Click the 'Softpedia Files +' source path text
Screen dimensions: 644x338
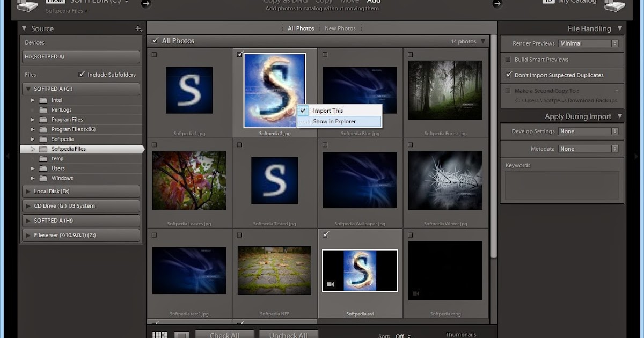pyautogui.click(x=67, y=10)
